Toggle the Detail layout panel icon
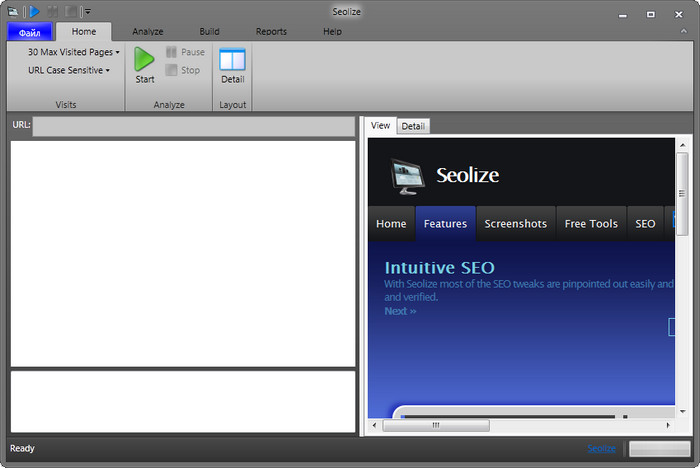This screenshot has height=468, width=700. pyautogui.click(x=232, y=59)
